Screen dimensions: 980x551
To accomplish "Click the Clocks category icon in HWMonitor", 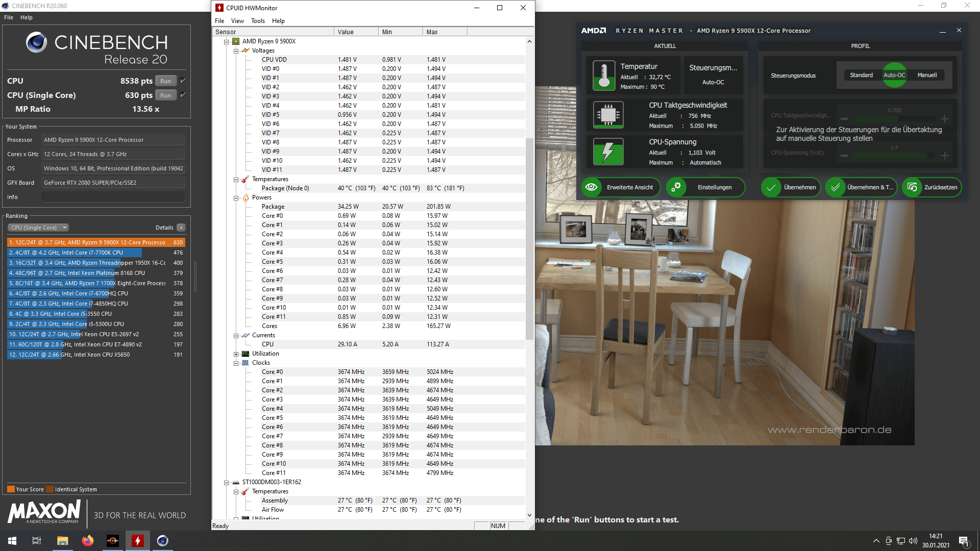I will tap(246, 363).
